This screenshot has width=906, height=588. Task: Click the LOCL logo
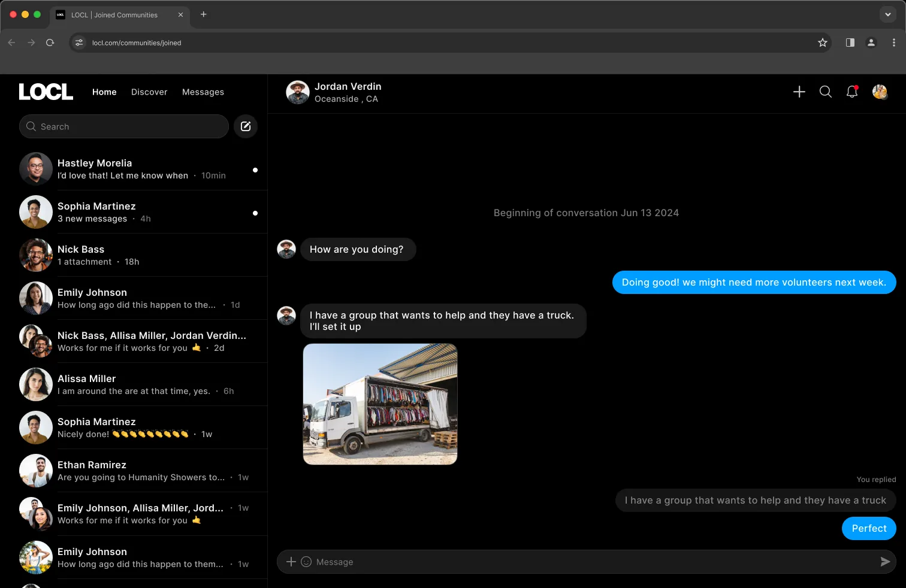(x=46, y=92)
